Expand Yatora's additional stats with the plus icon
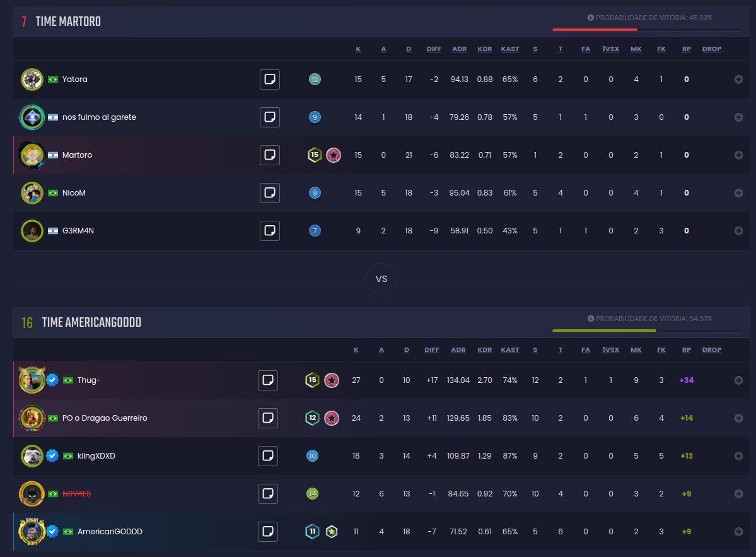 point(737,79)
